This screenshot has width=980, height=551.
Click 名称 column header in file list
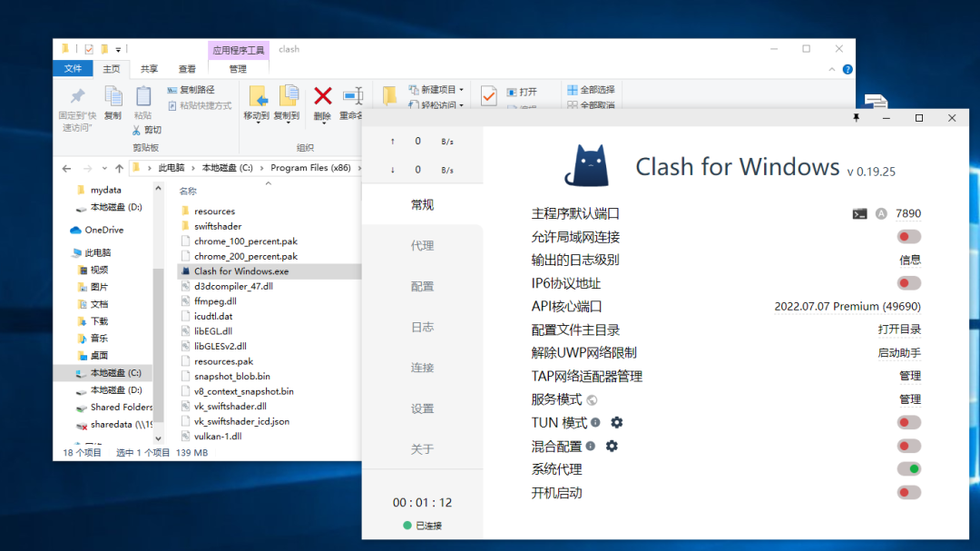188,192
